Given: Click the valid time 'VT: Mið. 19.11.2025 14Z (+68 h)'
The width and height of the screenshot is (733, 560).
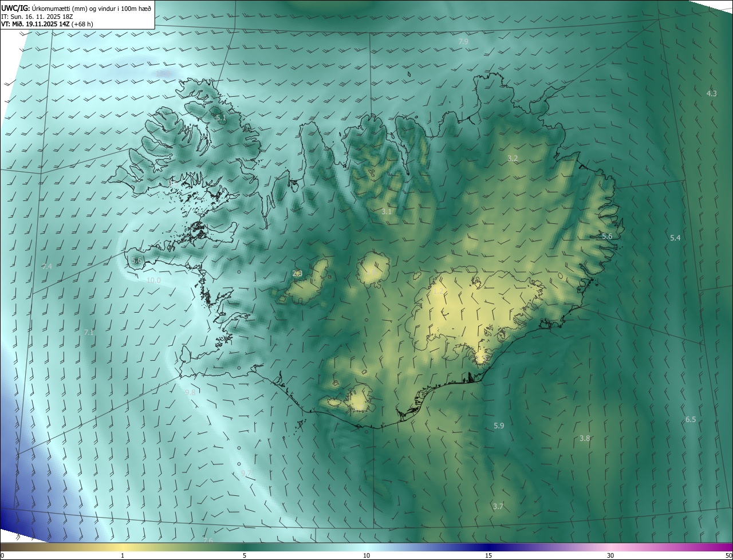Looking at the screenshot, I should (x=47, y=24).
